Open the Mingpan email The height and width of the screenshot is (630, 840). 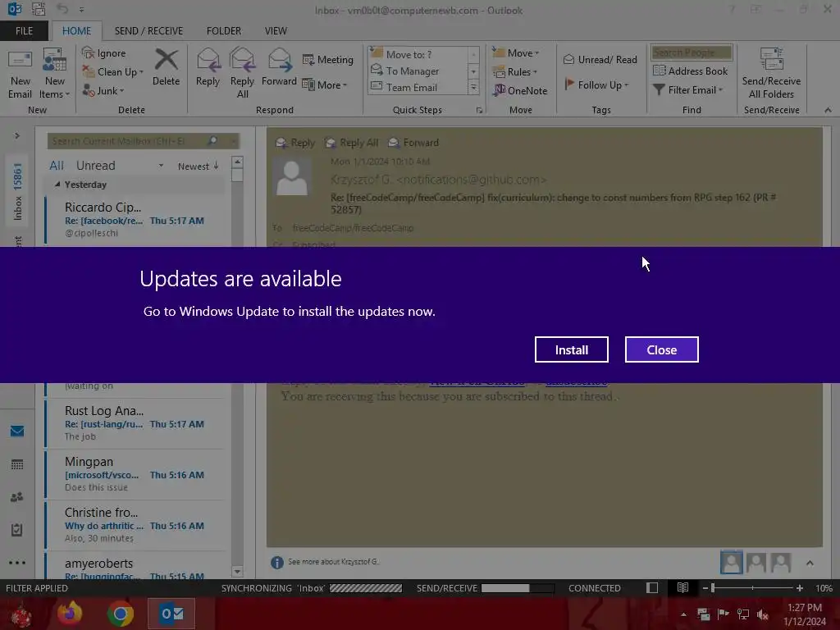coord(135,473)
